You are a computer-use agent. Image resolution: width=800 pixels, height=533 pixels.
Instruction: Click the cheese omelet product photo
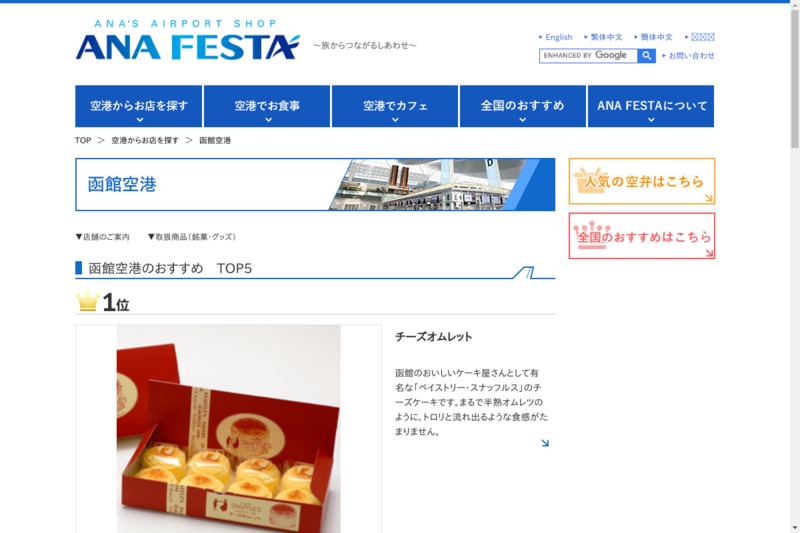[229, 429]
